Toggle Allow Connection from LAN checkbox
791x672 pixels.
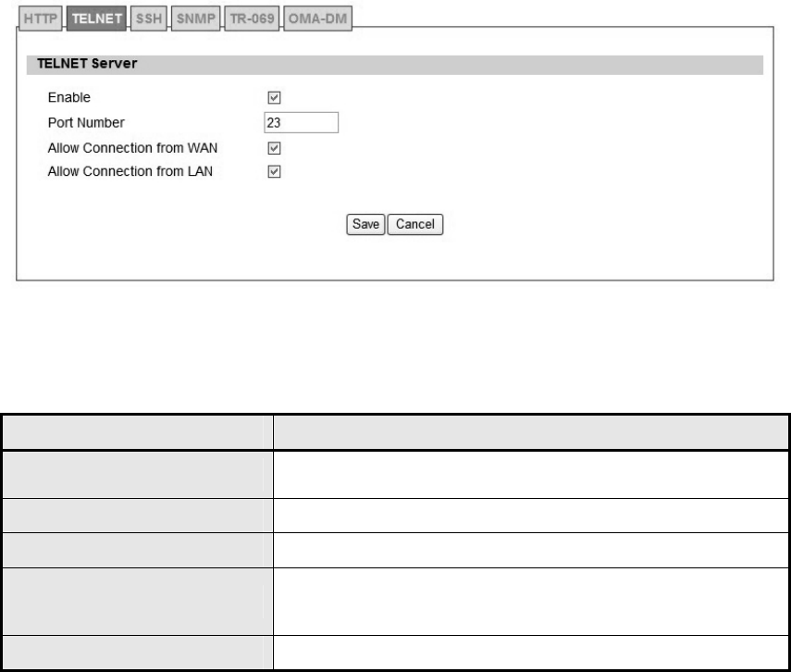274,171
